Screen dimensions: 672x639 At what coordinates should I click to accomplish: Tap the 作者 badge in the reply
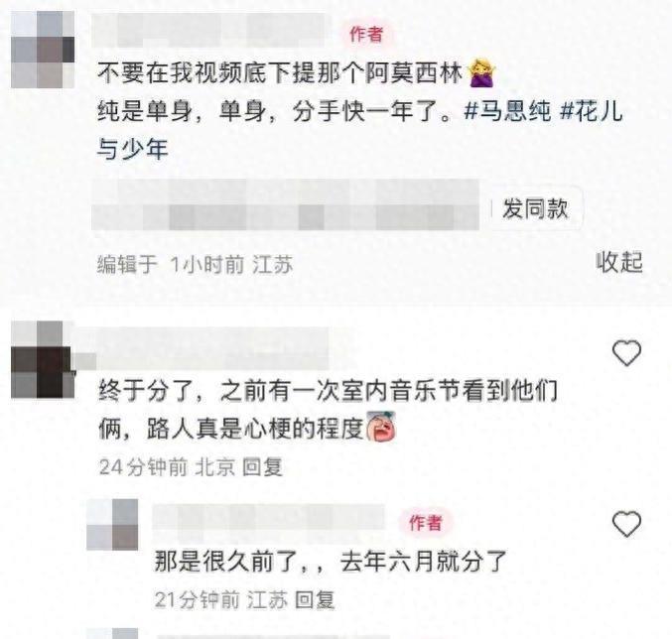click(425, 523)
